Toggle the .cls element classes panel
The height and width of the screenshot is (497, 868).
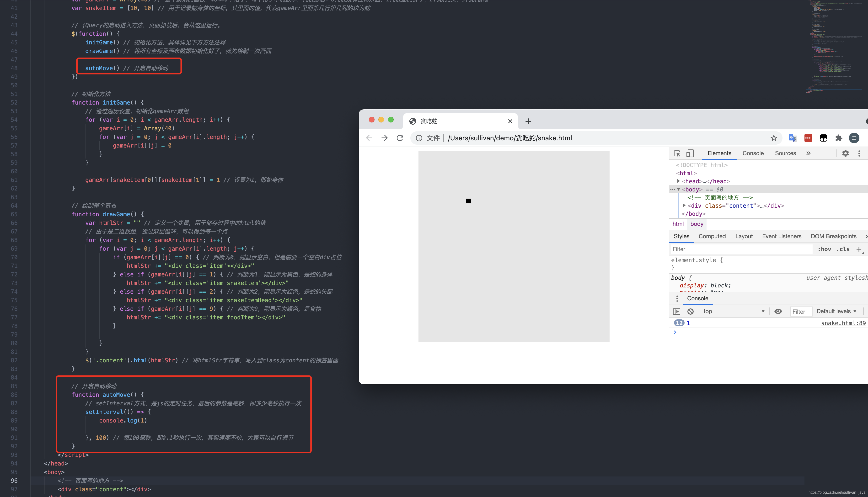click(843, 249)
